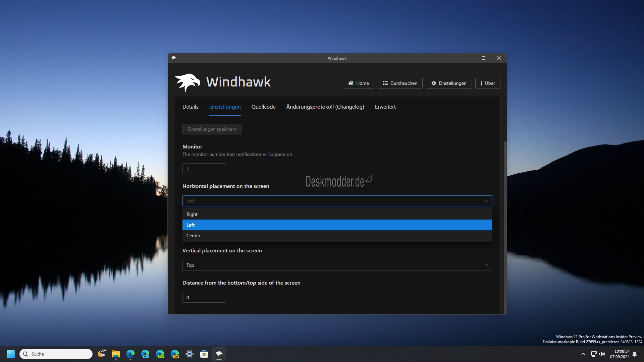
Task: Open the Änderungsprotokoll (Changelog) tab
Action: 325,107
